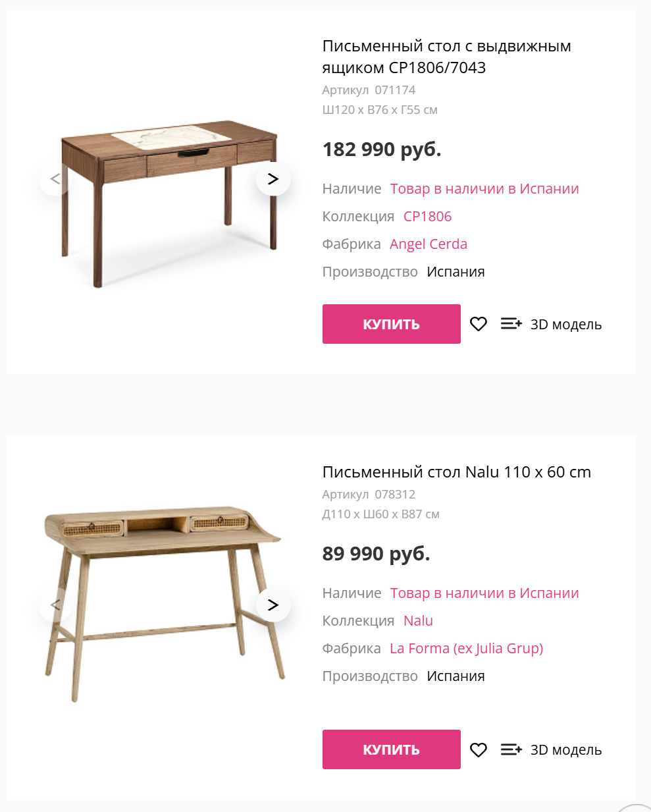
Task: Open the CP1806 collection link
Action: (428, 217)
